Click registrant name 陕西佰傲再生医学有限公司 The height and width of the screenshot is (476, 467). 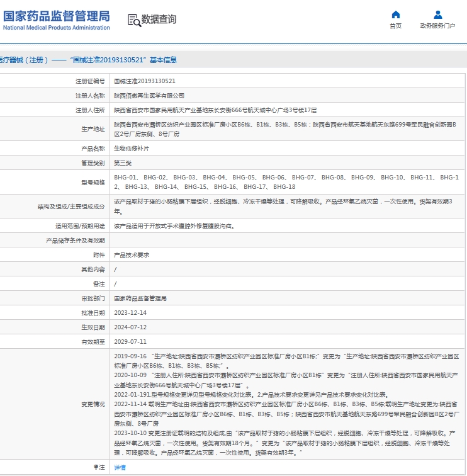(149, 96)
